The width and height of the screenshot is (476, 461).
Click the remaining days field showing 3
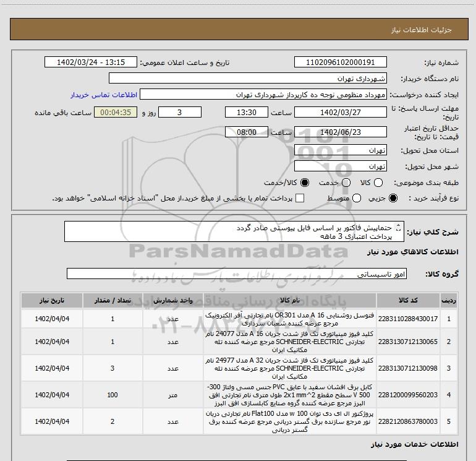180,112
